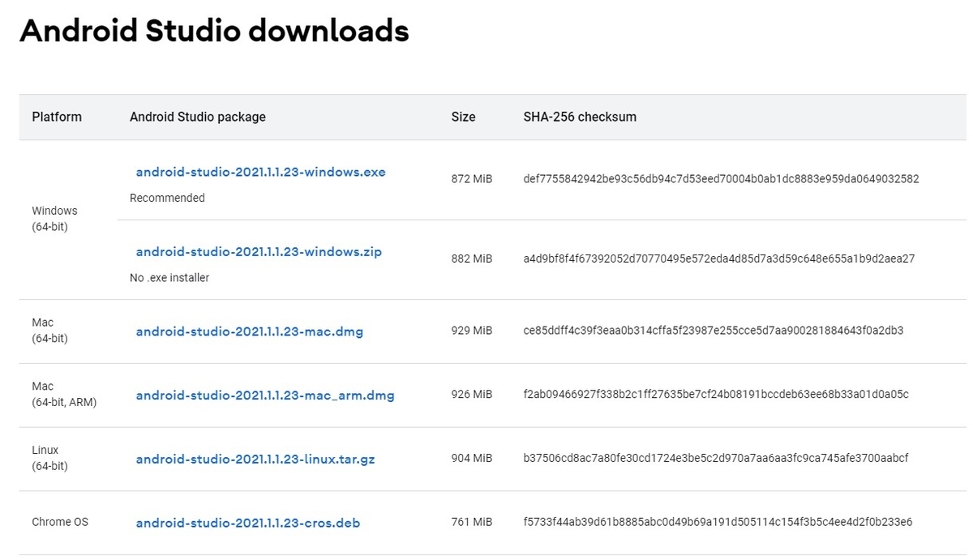Image resolution: width=973 pixels, height=560 pixels.
Task: Click the checksum starting with a4d9bf8f4f67
Action: click(719, 259)
